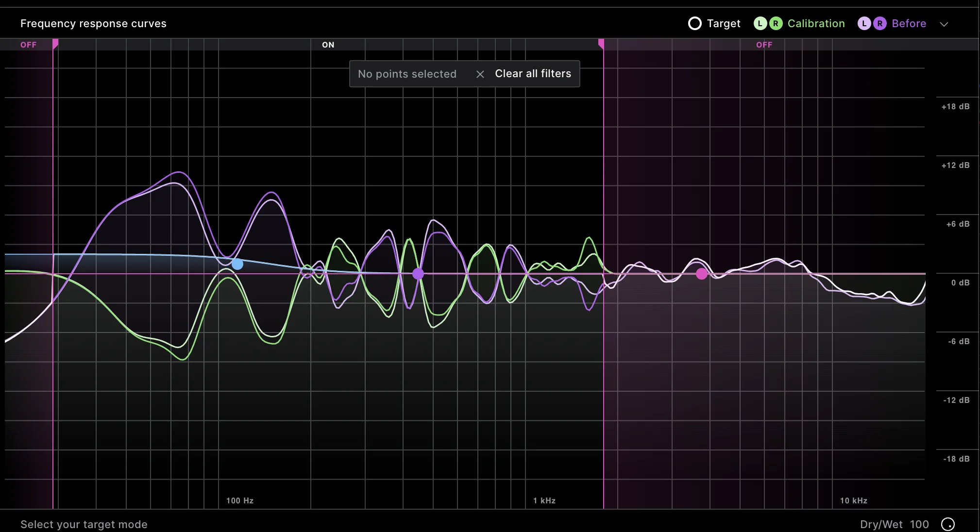Viewport: 980px width, 532px height.
Task: Toggle Calibration right channel R
Action: 776,23
